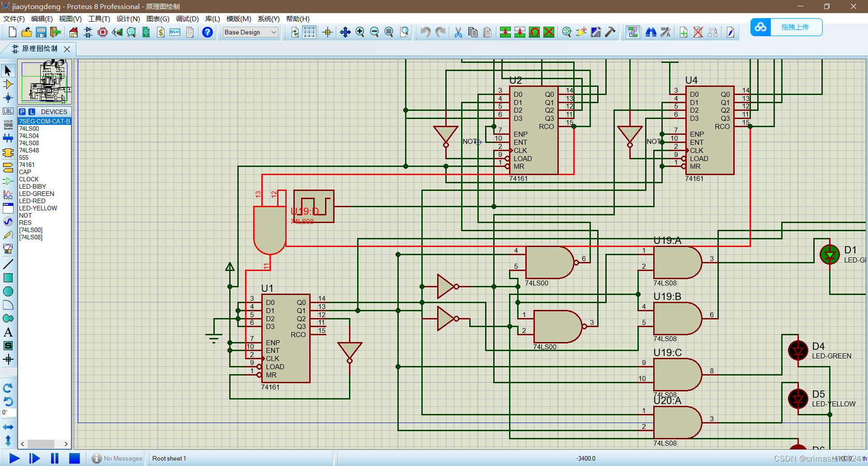Click the Save Project toolbar icon

41,32
